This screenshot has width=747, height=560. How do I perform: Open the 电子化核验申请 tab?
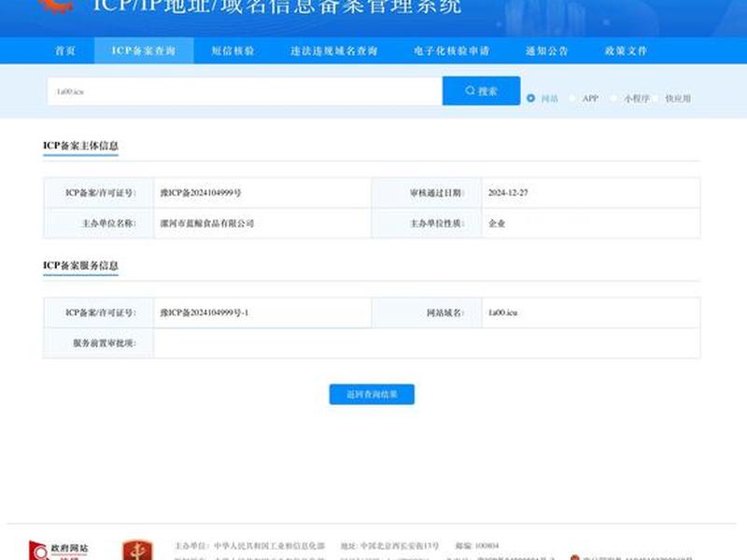[x=452, y=50]
